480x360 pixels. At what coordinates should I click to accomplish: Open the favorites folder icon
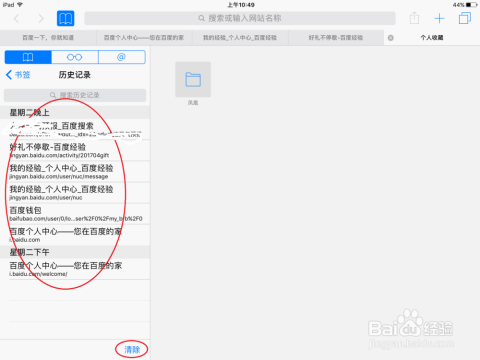[193, 79]
